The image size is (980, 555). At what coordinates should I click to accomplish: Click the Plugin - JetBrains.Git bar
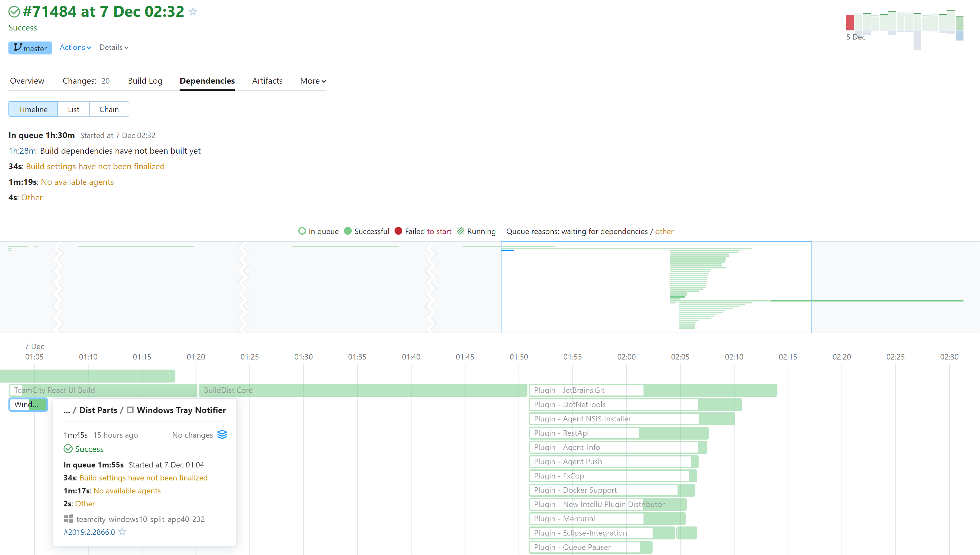tap(653, 390)
